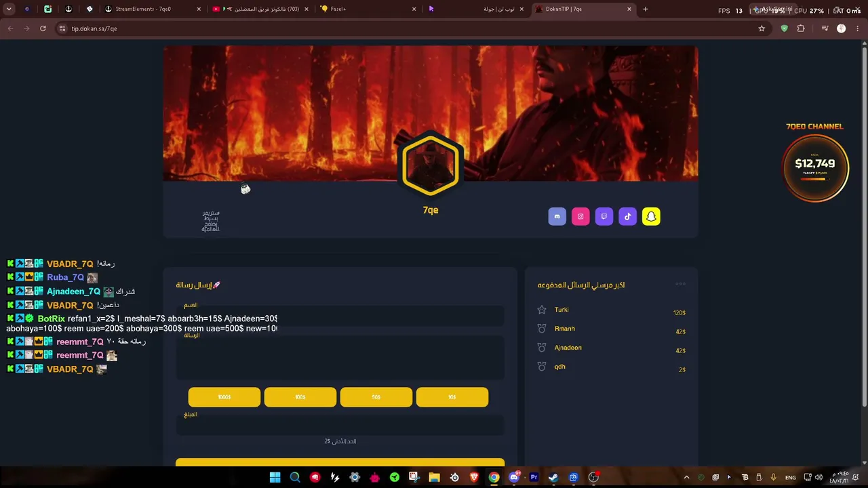Switch the ENG keyboard language indicator
Image resolution: width=868 pixels, height=488 pixels.
(790, 477)
